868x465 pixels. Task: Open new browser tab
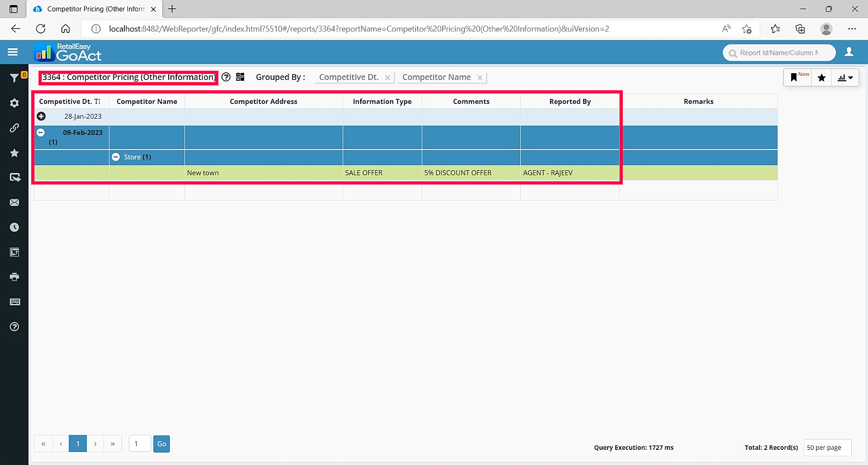pyautogui.click(x=172, y=9)
